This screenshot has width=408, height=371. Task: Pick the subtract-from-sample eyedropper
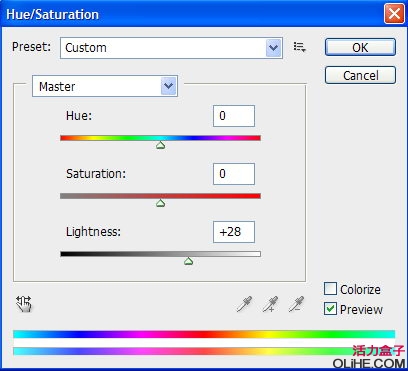click(x=296, y=304)
